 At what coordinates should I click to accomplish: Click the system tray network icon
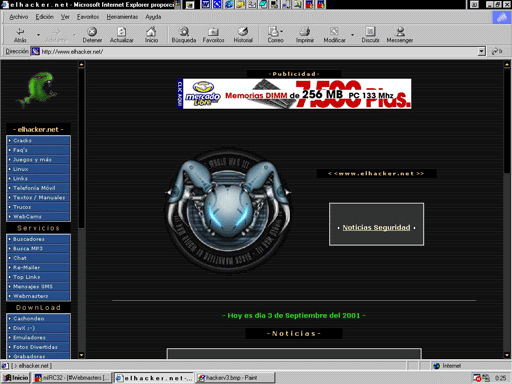pos(486,378)
